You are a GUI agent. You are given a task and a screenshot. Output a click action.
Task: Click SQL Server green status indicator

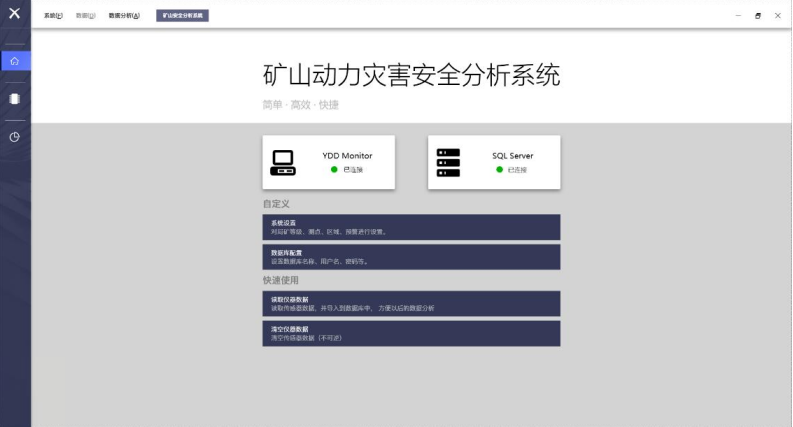pos(500,170)
